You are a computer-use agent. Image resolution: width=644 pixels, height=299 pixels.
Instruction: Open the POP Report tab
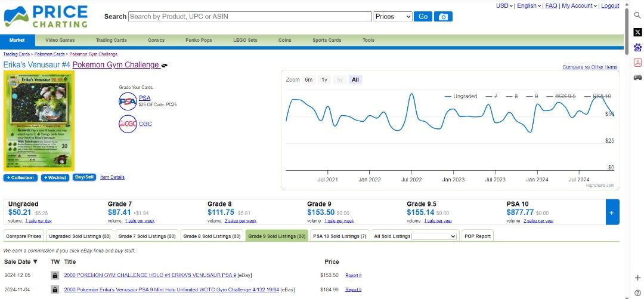(x=477, y=236)
